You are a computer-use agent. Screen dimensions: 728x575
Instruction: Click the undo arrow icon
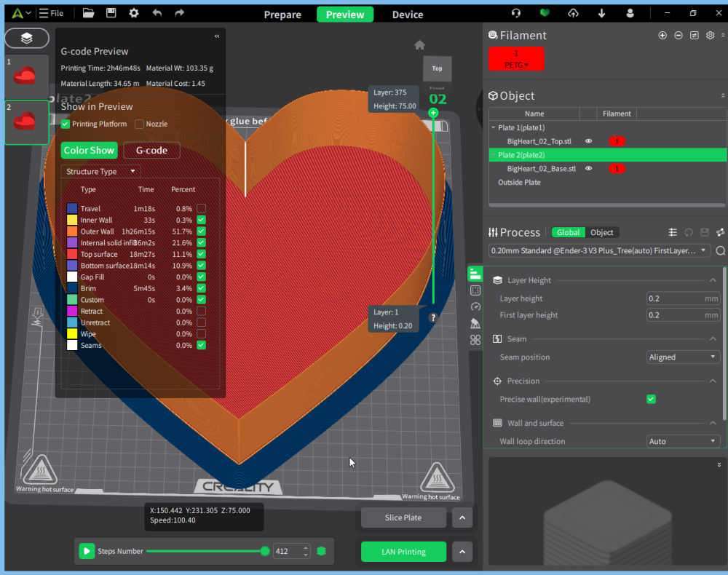[157, 13]
